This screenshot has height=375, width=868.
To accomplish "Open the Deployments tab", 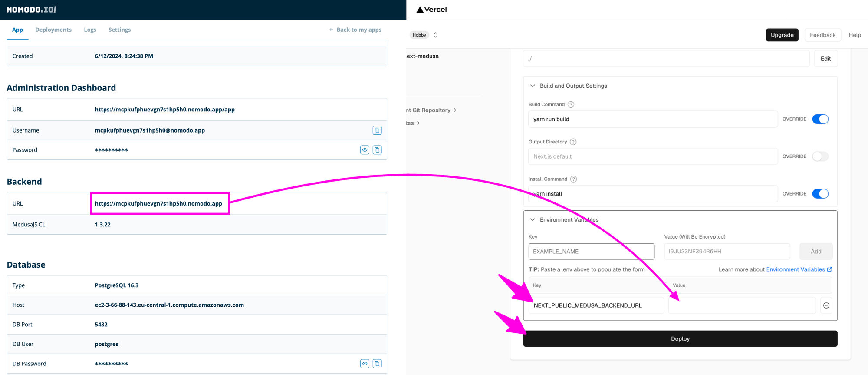I will tap(53, 30).
